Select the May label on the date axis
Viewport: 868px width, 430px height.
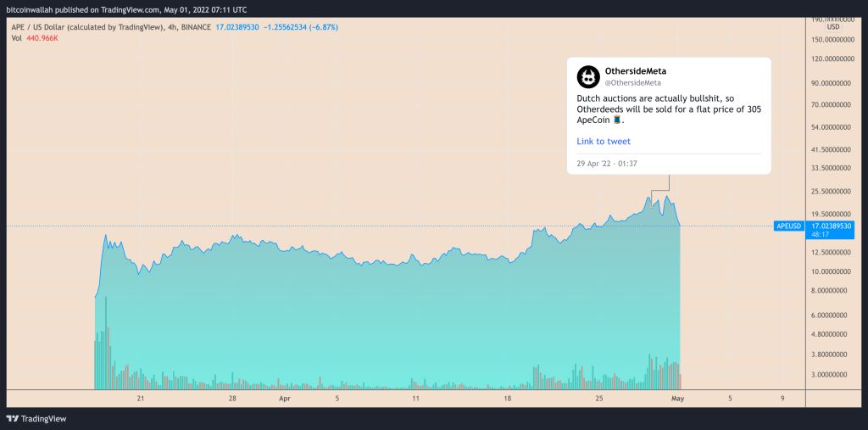676,397
